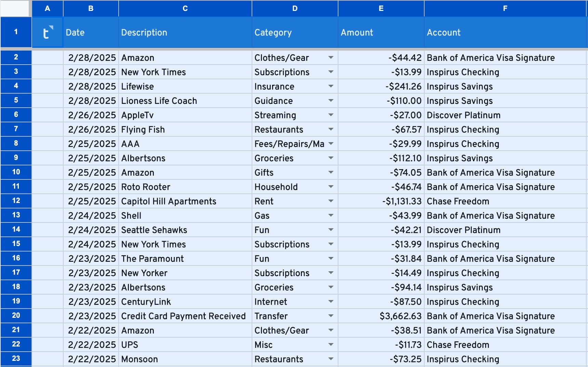Open category dropdown for Amazon on 2/28/2025

click(x=331, y=57)
